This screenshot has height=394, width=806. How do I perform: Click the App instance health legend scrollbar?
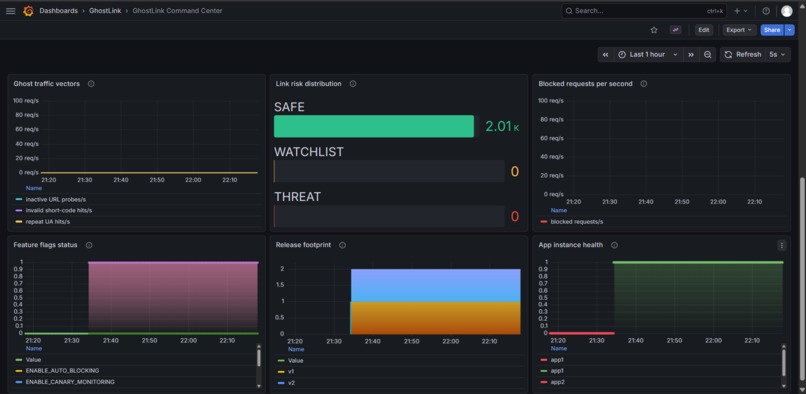coord(783,363)
